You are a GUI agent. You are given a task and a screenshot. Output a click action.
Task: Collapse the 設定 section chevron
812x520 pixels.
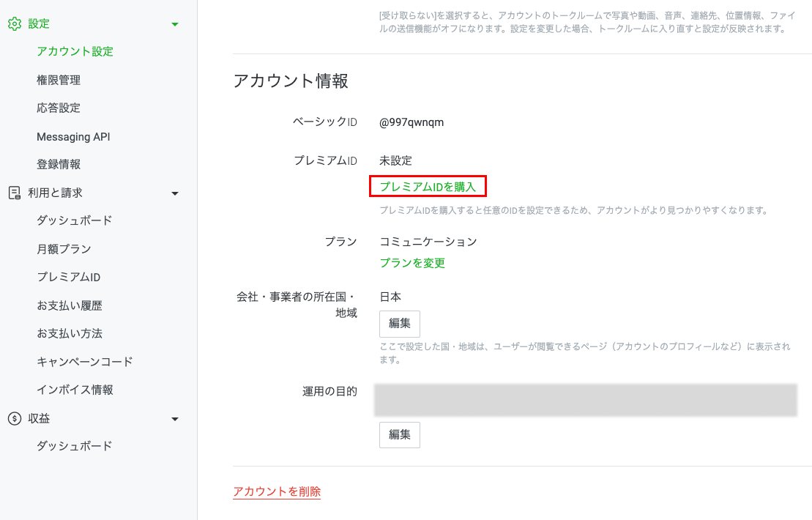pos(175,23)
